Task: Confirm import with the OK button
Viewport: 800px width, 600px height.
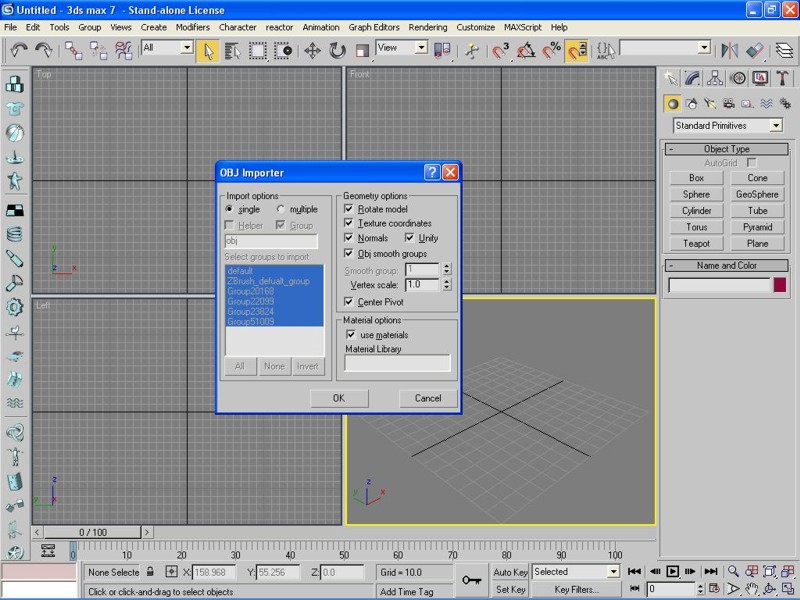Action: tap(339, 398)
